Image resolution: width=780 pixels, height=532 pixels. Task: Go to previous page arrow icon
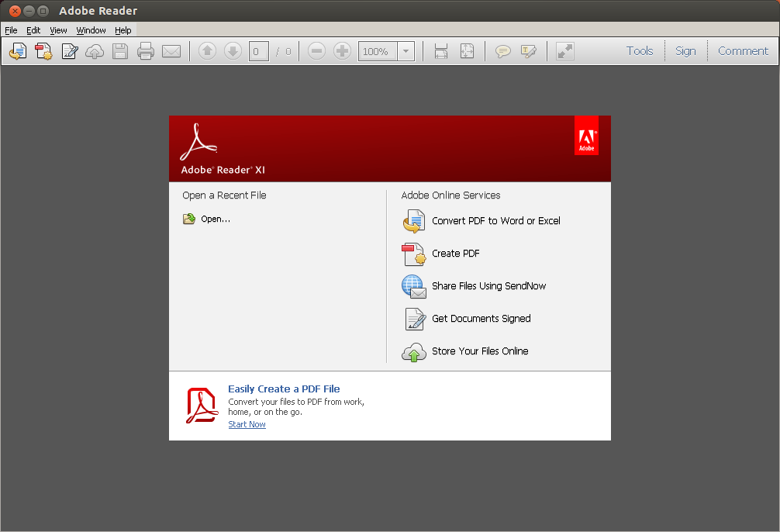208,50
